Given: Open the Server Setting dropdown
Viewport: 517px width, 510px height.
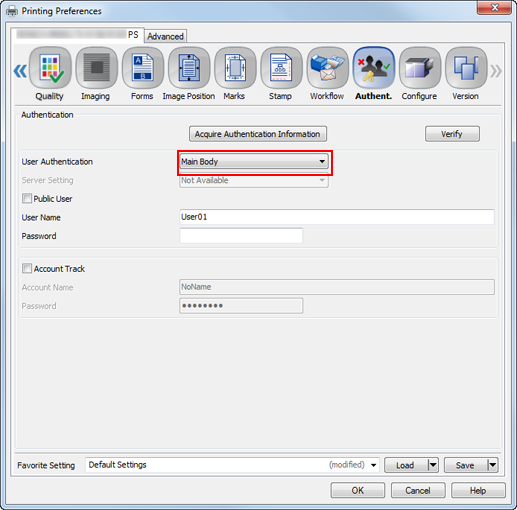Looking at the screenshot, I should coord(254,180).
